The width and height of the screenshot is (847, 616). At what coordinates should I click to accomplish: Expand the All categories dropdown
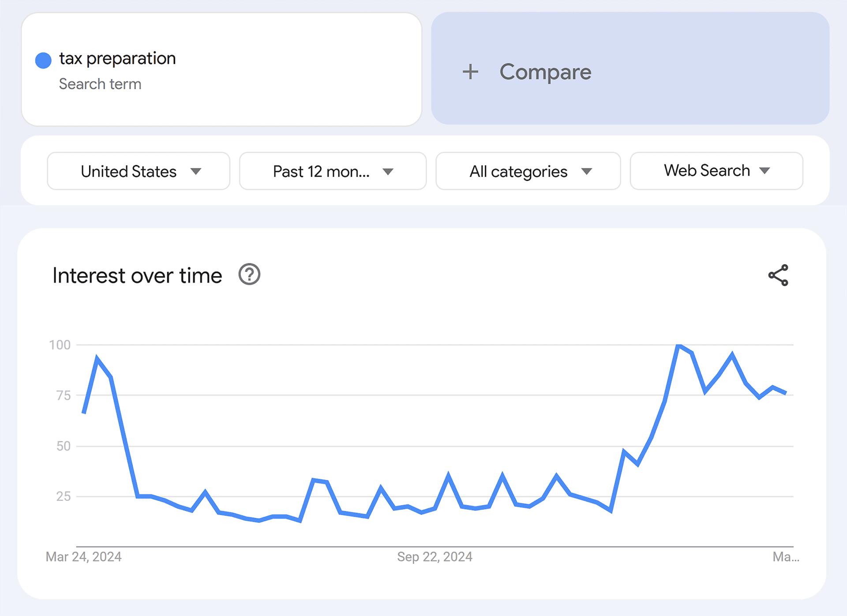tap(528, 171)
